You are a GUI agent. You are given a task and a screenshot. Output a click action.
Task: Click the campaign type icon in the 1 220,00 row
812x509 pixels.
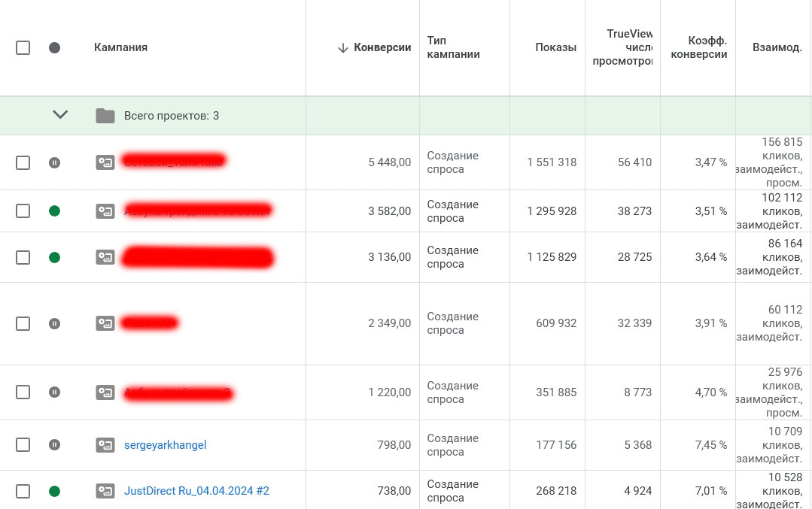point(105,392)
